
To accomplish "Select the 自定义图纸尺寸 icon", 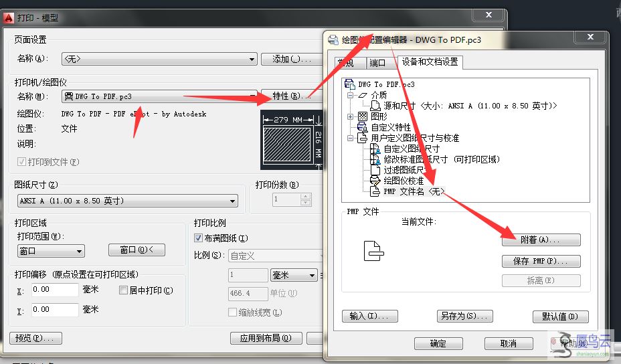I will [375, 149].
